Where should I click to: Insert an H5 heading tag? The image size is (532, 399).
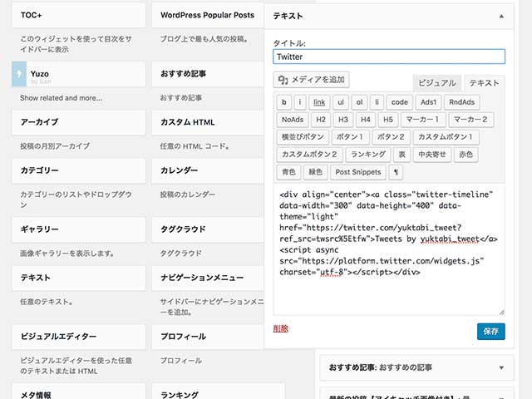point(388,120)
